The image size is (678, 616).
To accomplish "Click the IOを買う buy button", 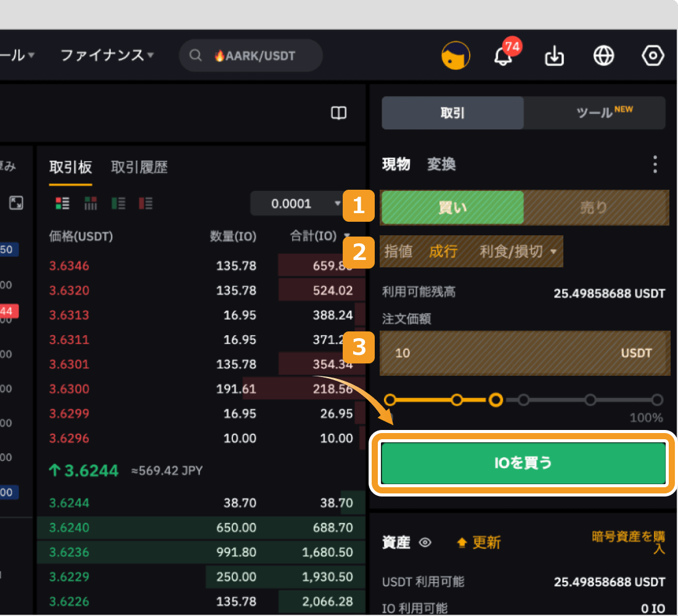I will click(x=523, y=463).
